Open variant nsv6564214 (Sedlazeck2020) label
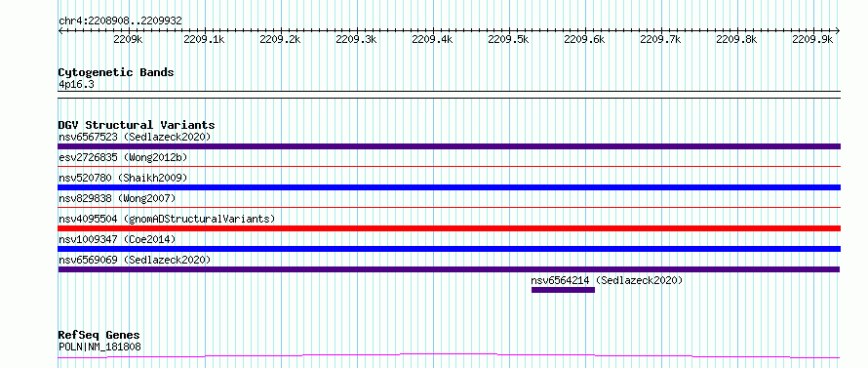868x368 pixels. (607, 280)
